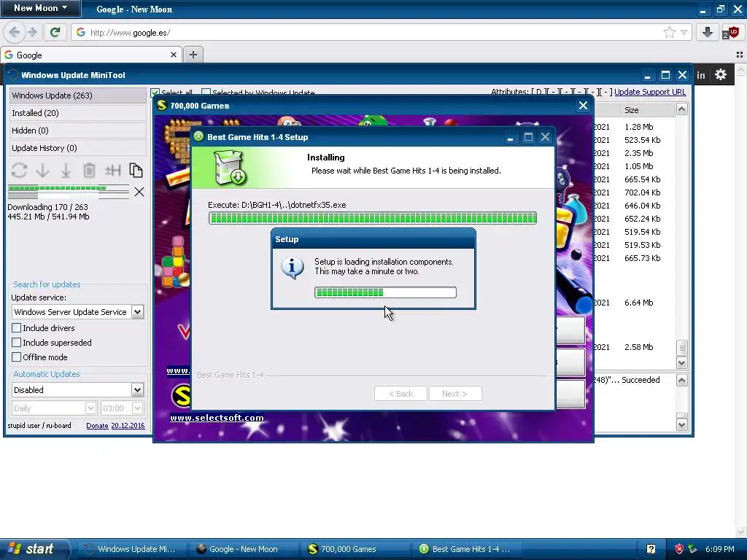The height and width of the screenshot is (560, 747).
Task: Click the refresh updates icon in MiniTool
Action: click(19, 171)
